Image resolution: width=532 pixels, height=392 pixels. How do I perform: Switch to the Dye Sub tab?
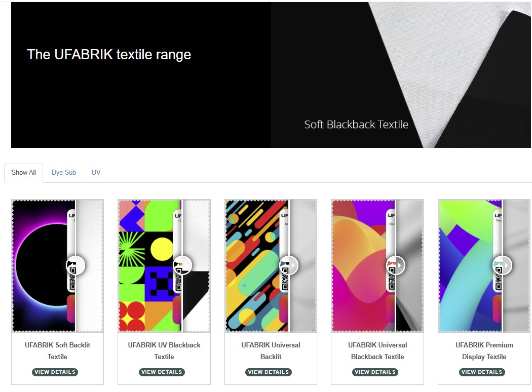click(x=64, y=172)
